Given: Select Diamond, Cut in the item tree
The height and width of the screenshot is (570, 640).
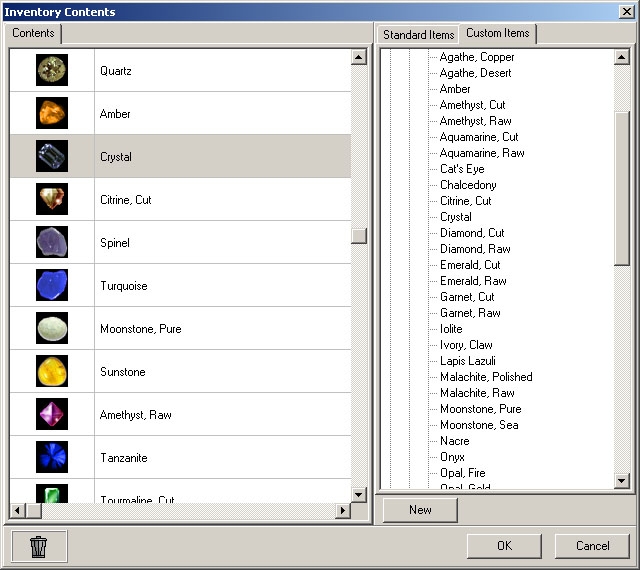Looking at the screenshot, I should pyautogui.click(x=472, y=233).
